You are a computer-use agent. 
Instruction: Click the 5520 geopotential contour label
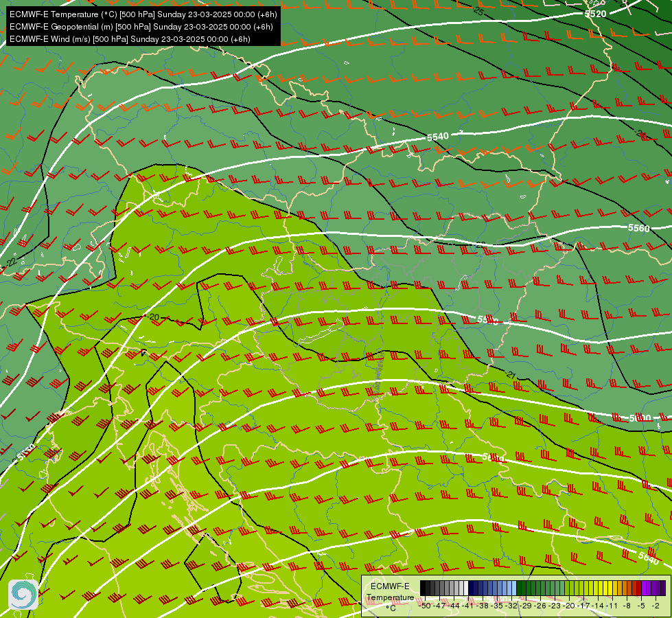[x=596, y=14]
